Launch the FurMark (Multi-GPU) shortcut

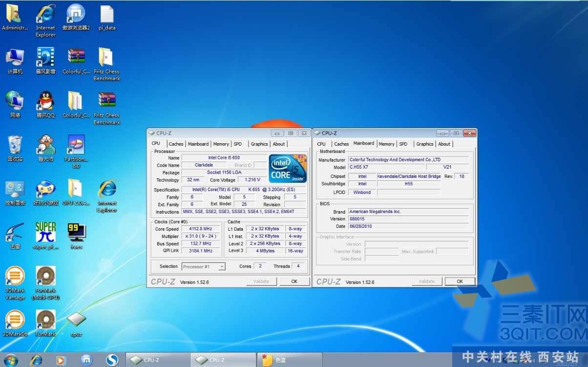pyautogui.click(x=45, y=283)
